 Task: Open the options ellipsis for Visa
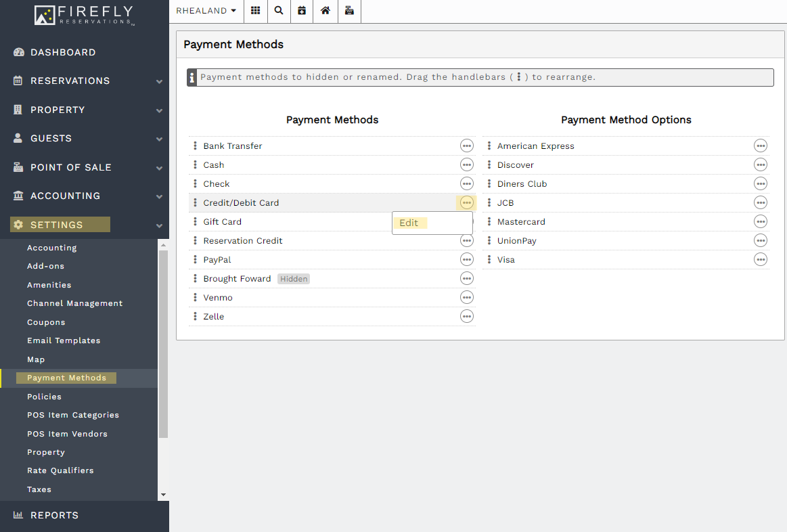pyautogui.click(x=760, y=259)
